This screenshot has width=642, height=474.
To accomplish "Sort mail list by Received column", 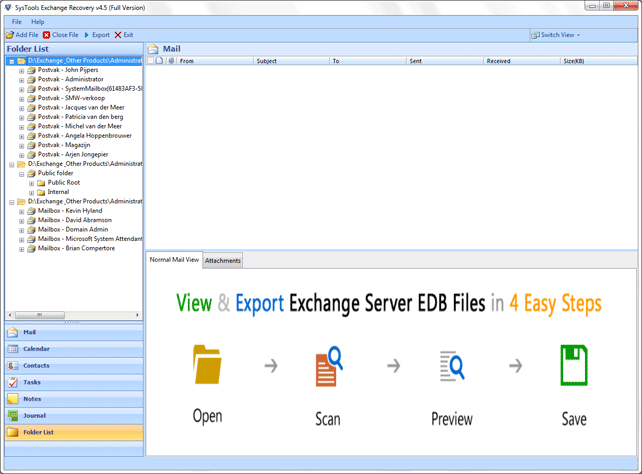I will [x=522, y=61].
